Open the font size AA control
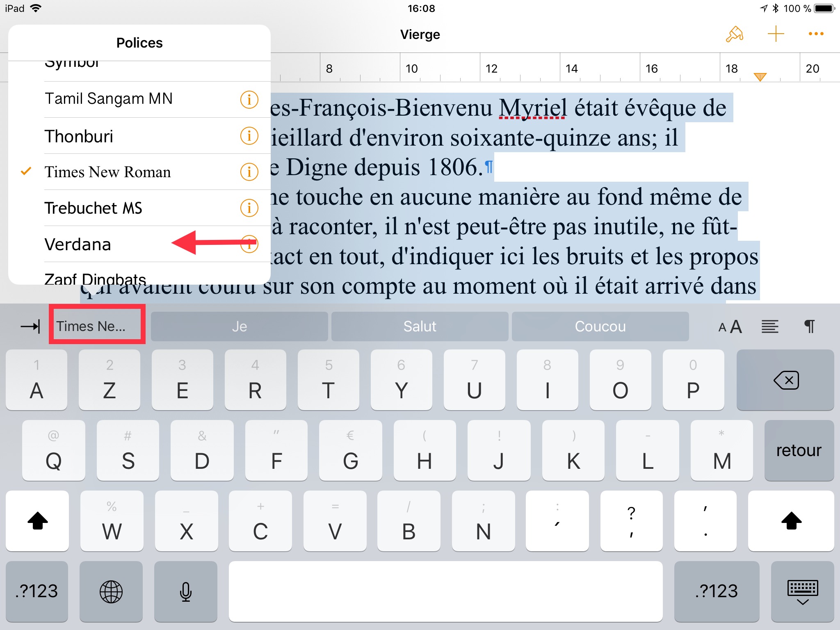840x630 pixels. (x=730, y=327)
